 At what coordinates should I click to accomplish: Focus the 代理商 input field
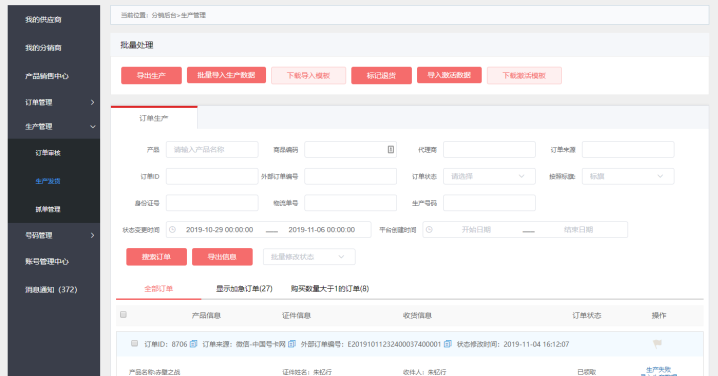(x=489, y=149)
